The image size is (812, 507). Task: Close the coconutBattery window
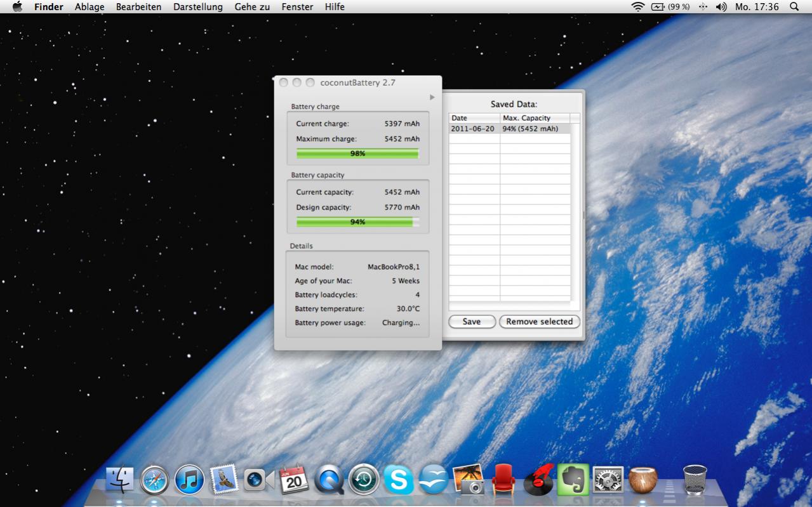(284, 82)
